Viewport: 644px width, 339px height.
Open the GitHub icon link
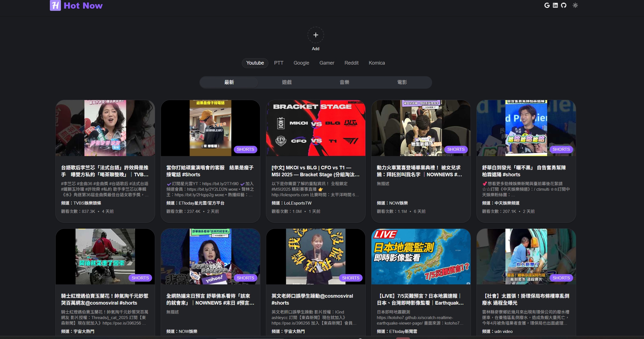(563, 5)
